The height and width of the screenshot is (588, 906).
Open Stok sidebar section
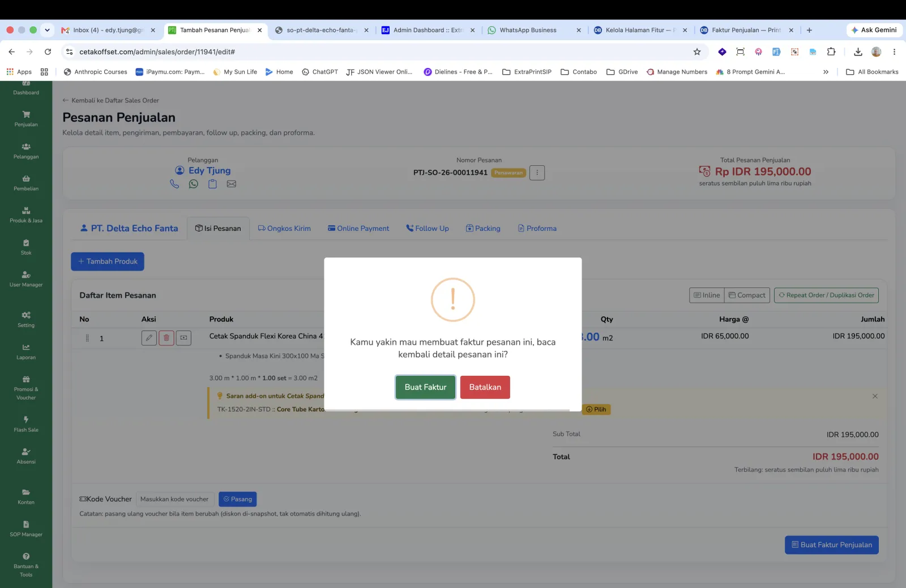coord(26,247)
